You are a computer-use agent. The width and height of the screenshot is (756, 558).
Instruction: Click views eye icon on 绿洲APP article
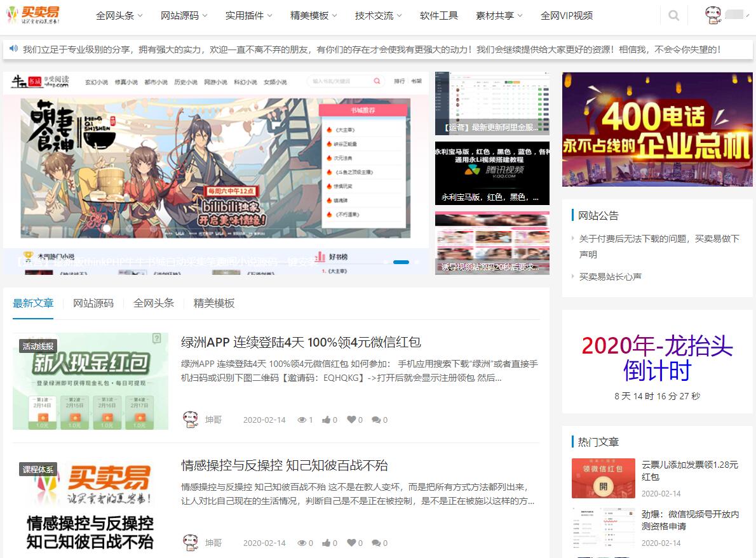coord(302,420)
